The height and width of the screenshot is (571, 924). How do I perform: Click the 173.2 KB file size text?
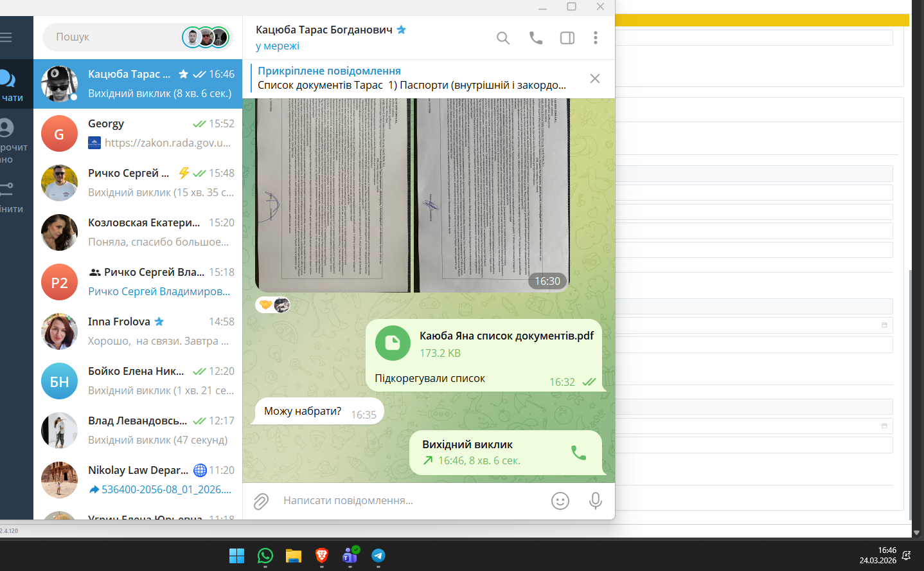pos(440,353)
